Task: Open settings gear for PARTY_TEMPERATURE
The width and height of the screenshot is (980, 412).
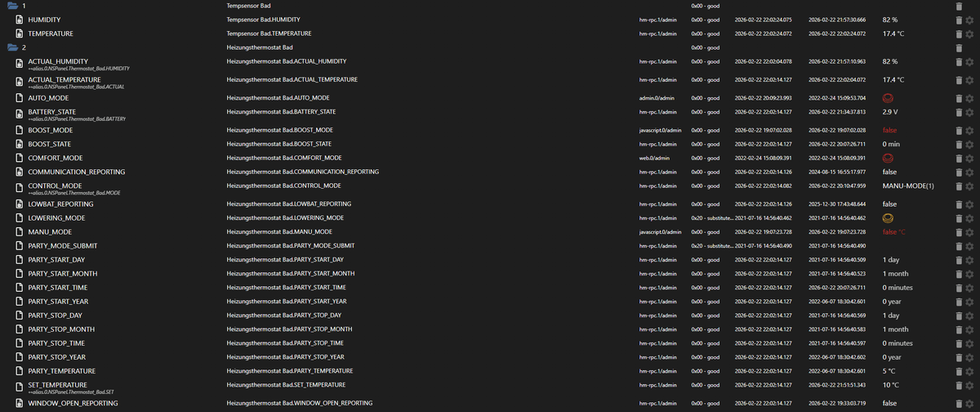Action: coord(969,371)
